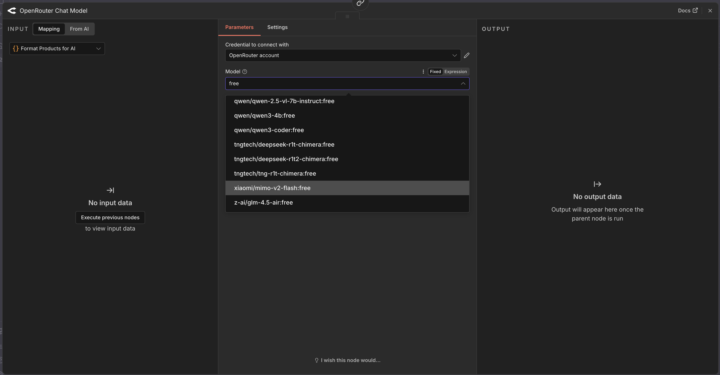Viewport: 720px width, 375px height.
Task: Select qwen/qwen-2.5-vl-7b-instruct:free model
Action: tap(347, 101)
